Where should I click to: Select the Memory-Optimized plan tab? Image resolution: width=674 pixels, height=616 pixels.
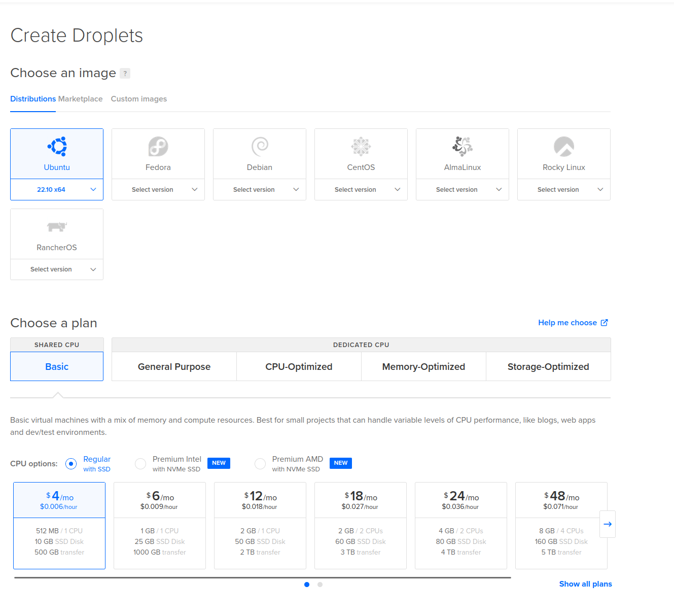pos(423,366)
